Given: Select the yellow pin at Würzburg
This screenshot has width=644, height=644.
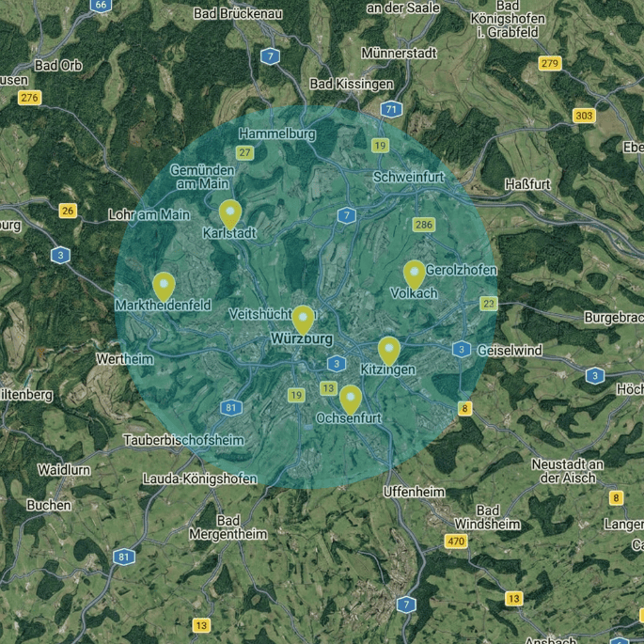Looking at the screenshot, I should point(303,320).
